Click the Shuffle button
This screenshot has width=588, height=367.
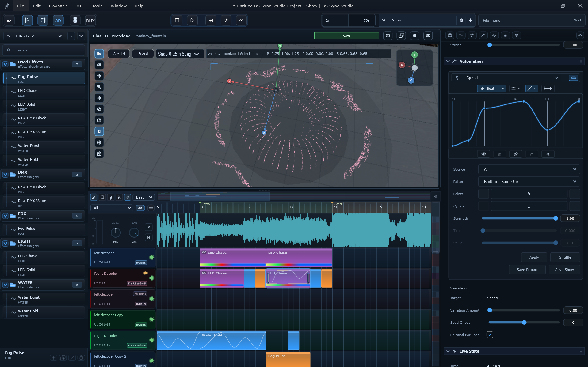point(565,257)
